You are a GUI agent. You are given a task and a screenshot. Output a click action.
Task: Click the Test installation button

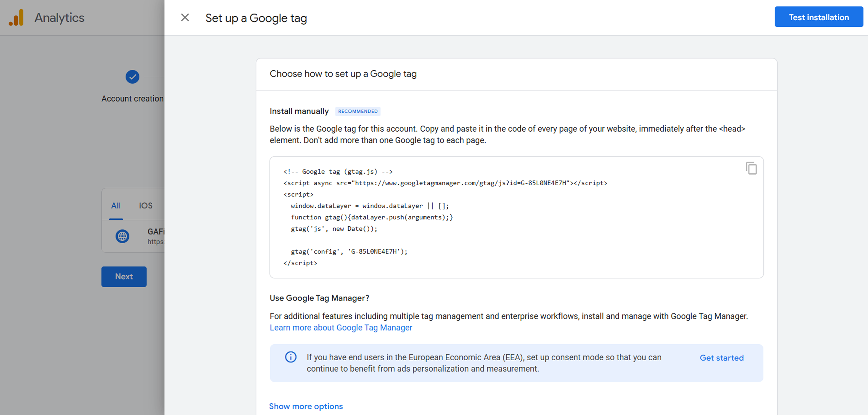pyautogui.click(x=818, y=17)
